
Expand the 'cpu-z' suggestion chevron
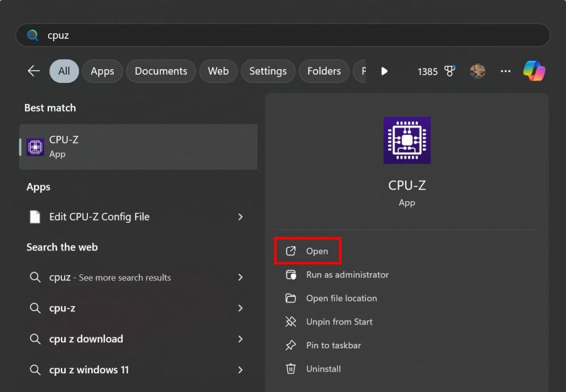(240, 308)
